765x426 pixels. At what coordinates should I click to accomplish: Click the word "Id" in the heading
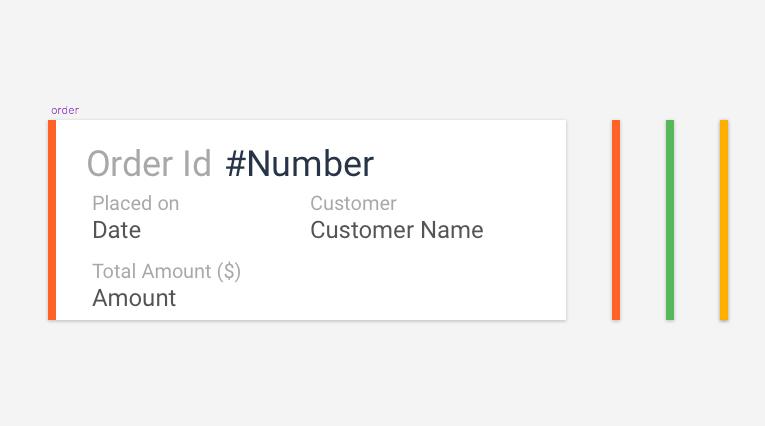197,164
